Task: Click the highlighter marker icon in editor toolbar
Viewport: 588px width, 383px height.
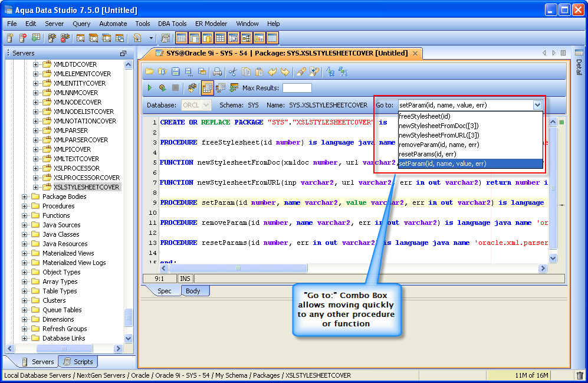Action: coord(301,71)
